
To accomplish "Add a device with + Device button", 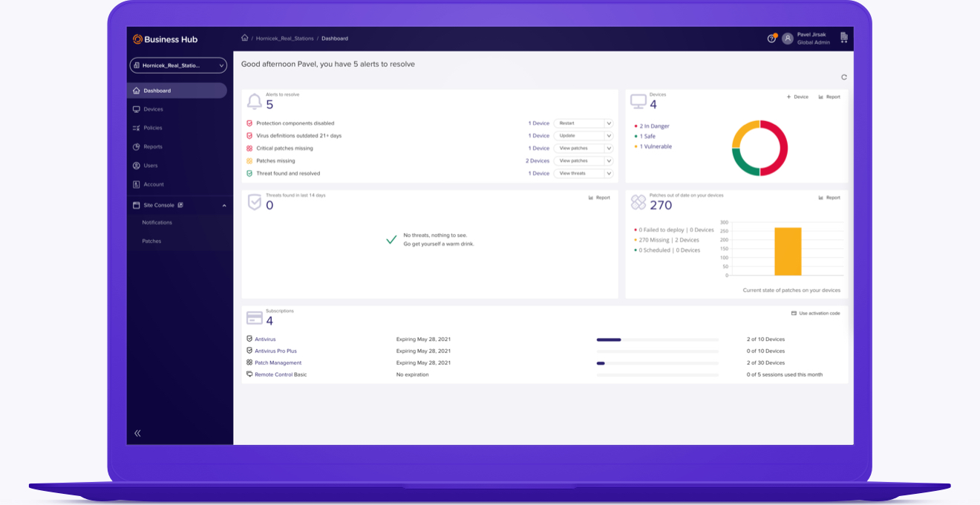I will pos(797,97).
